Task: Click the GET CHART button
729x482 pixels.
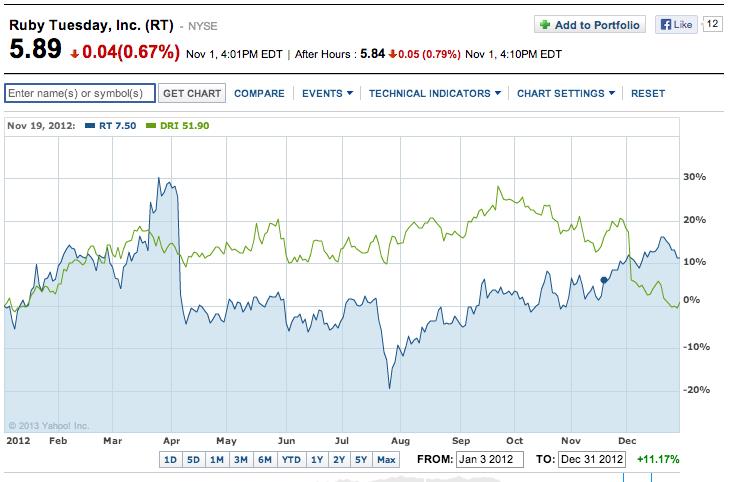Action: (192, 93)
